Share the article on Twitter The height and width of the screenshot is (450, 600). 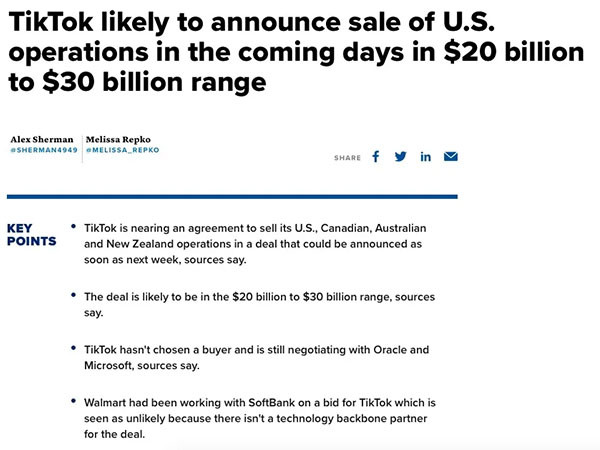click(400, 157)
